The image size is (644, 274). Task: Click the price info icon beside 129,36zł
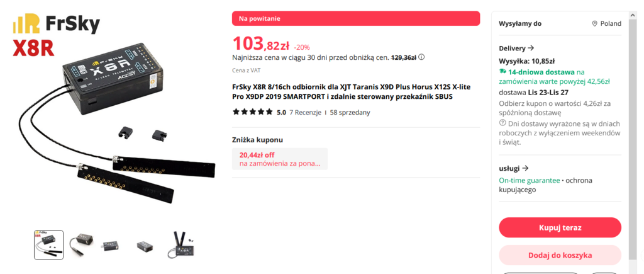point(422,57)
